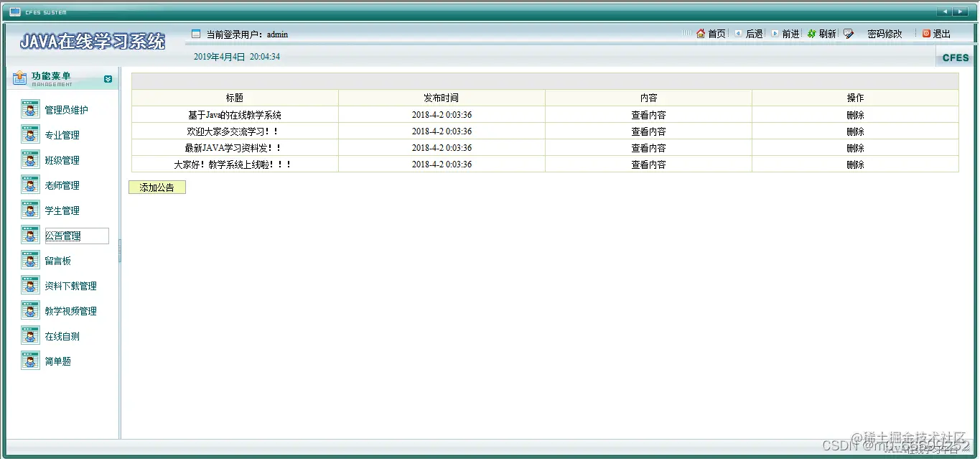Delete the 欢迎大家多交流学习 announcement

click(x=855, y=131)
